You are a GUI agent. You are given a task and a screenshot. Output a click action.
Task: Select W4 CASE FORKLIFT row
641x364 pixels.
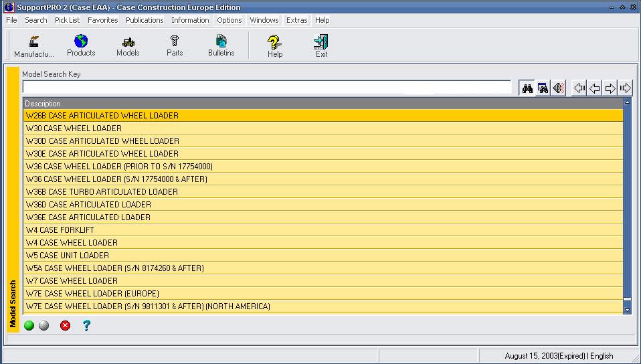[323, 230]
